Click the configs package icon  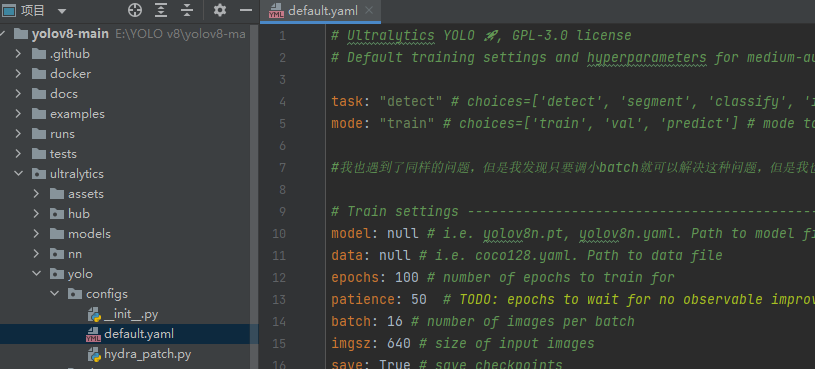click(75, 294)
